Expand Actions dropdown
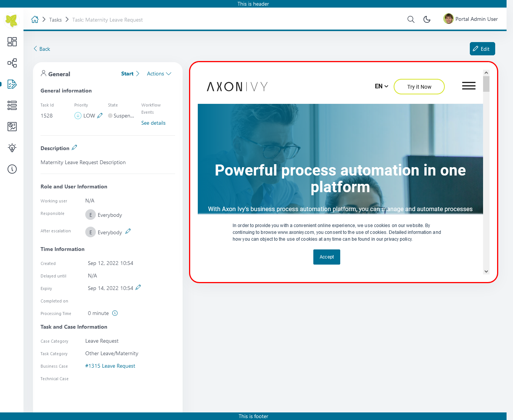The image size is (513, 420). tap(159, 74)
